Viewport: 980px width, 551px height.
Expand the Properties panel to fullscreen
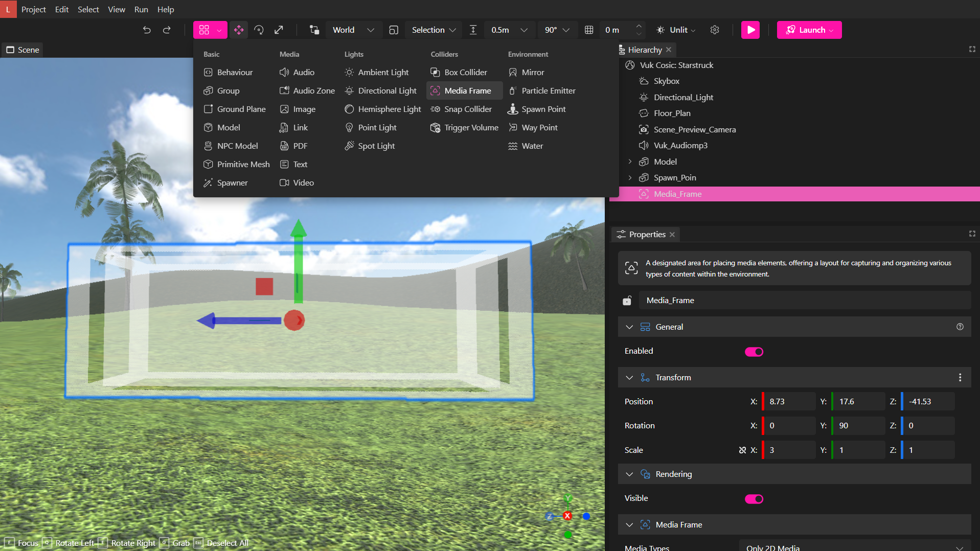coord(972,234)
